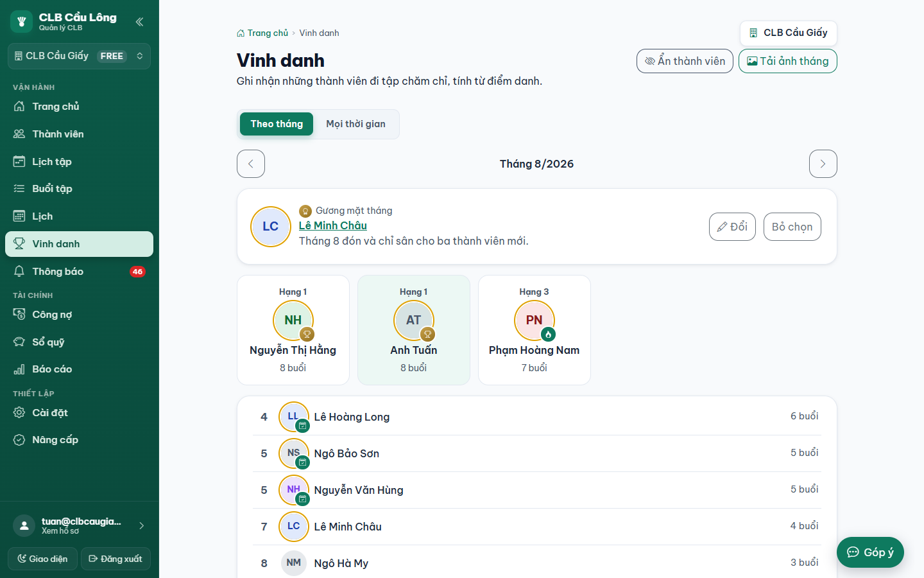Click Lê Hoàng Long's calendar badge icon

tap(303, 426)
